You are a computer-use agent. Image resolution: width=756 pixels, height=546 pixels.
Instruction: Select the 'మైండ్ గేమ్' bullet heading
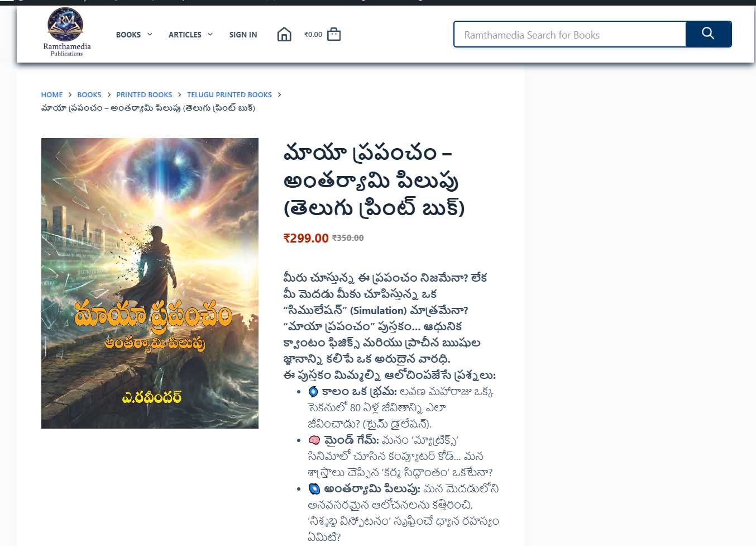(x=351, y=440)
